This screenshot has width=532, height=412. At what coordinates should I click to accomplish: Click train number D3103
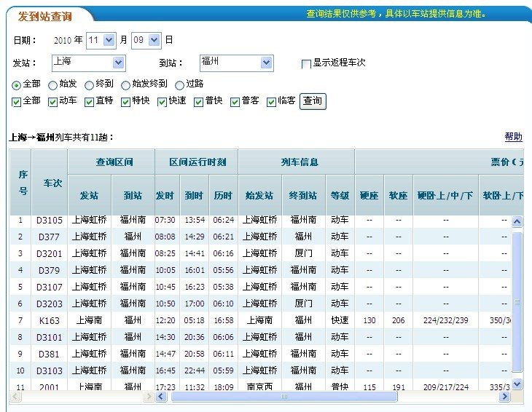pyautogui.click(x=50, y=371)
